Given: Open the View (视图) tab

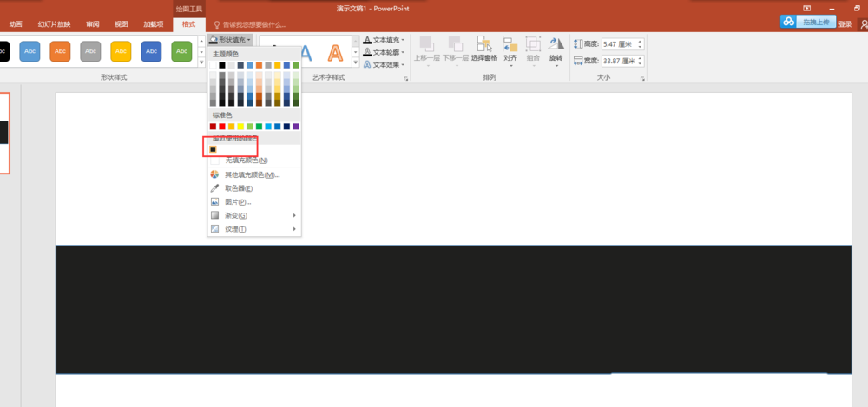Looking at the screenshot, I should [122, 24].
